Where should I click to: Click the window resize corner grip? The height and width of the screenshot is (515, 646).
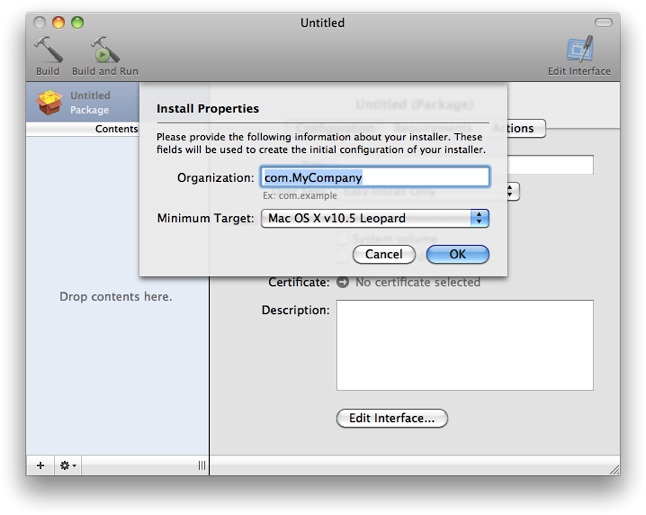click(612, 467)
